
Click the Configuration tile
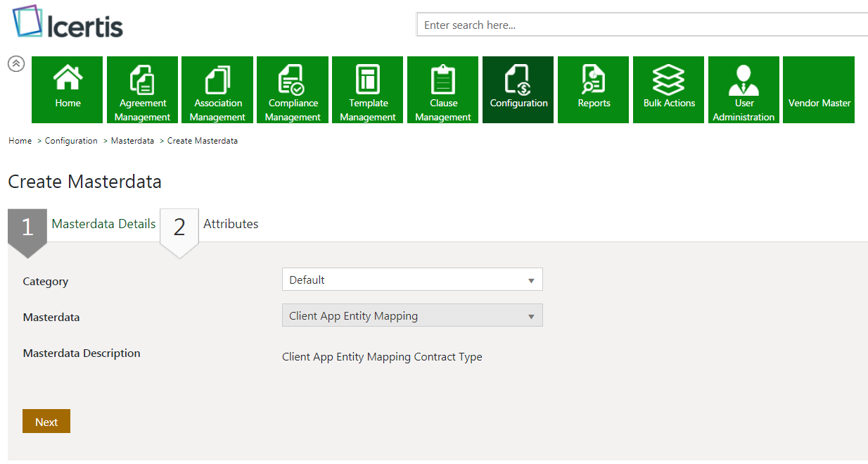pos(518,89)
